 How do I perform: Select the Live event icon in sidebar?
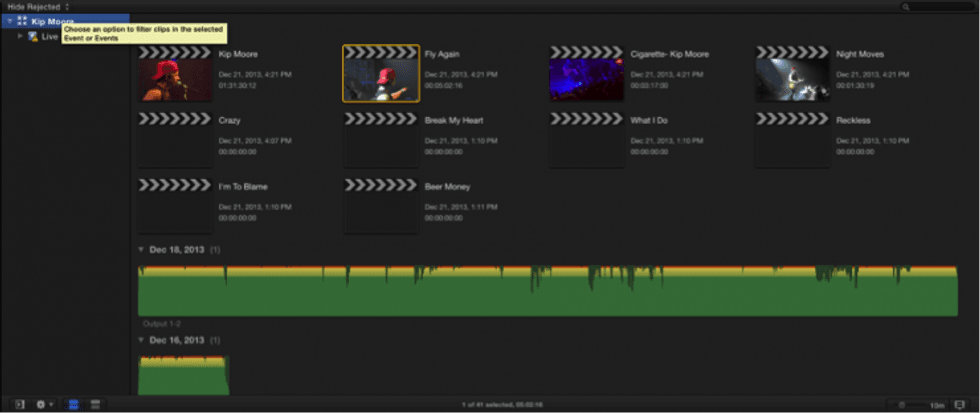pos(33,36)
